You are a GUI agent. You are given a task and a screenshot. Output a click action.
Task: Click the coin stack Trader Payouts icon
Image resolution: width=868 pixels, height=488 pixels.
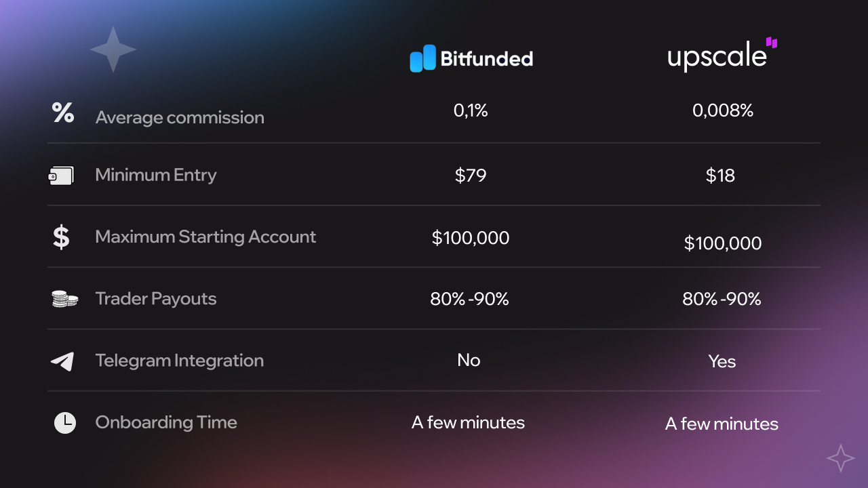coord(64,299)
